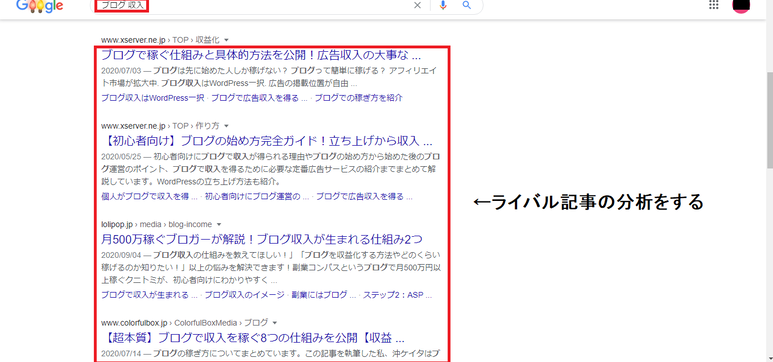Clear the search box with X icon
The image size is (773, 362).
417,5
